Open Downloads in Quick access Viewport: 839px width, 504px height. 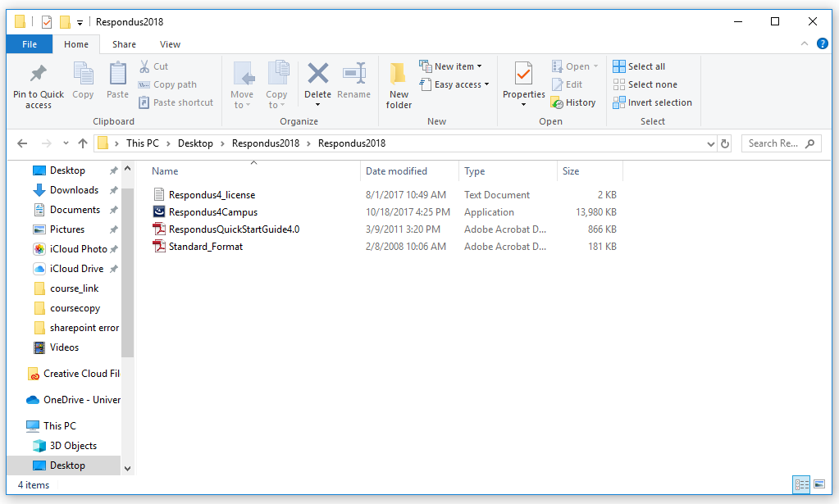74,190
